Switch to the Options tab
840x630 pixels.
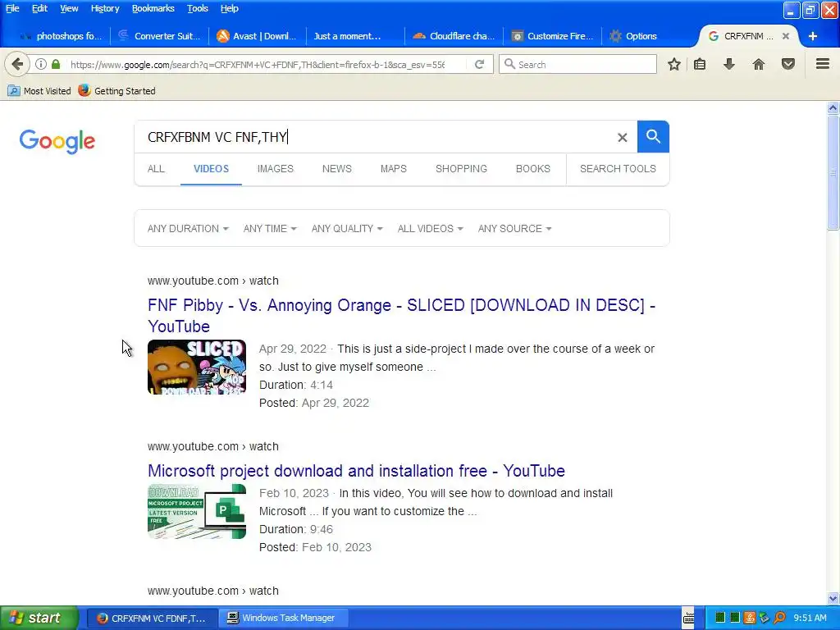click(641, 36)
